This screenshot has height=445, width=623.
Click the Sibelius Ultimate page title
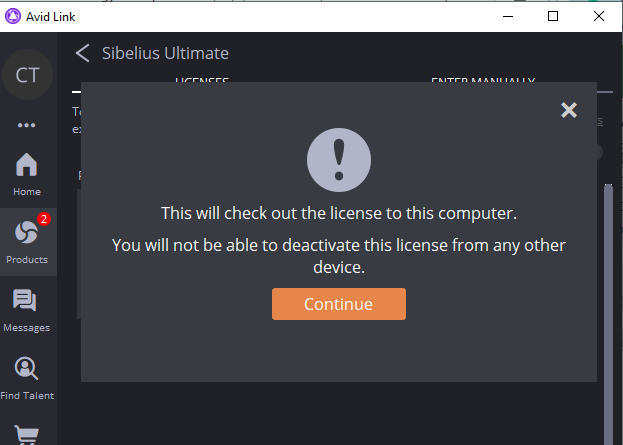pyautogui.click(x=165, y=53)
